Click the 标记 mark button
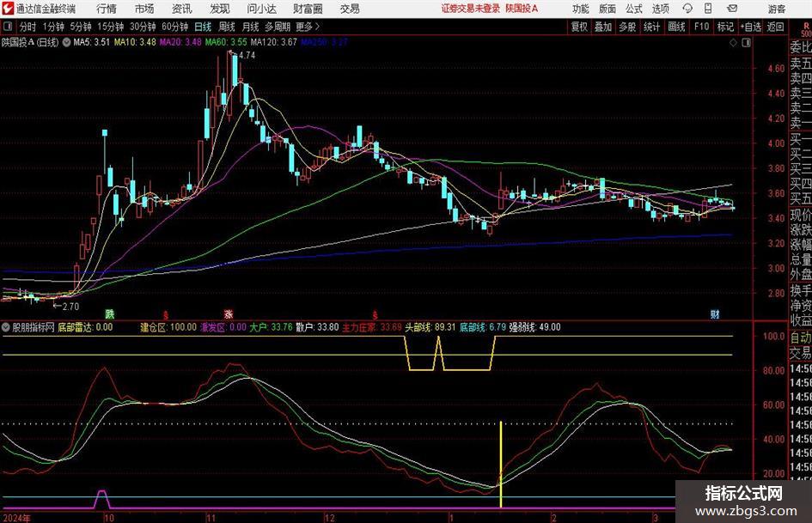812x523 pixels. (725, 27)
